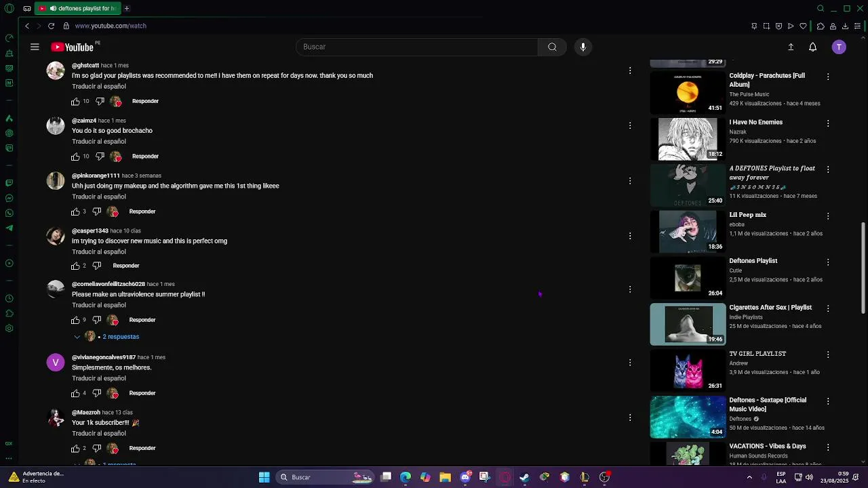Reply to @ghstcatt with Responder
868x488 pixels.
point(145,101)
